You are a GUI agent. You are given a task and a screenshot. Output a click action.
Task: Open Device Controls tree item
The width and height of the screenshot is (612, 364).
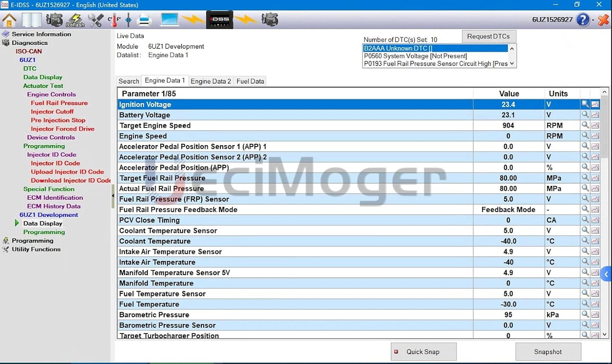[51, 137]
